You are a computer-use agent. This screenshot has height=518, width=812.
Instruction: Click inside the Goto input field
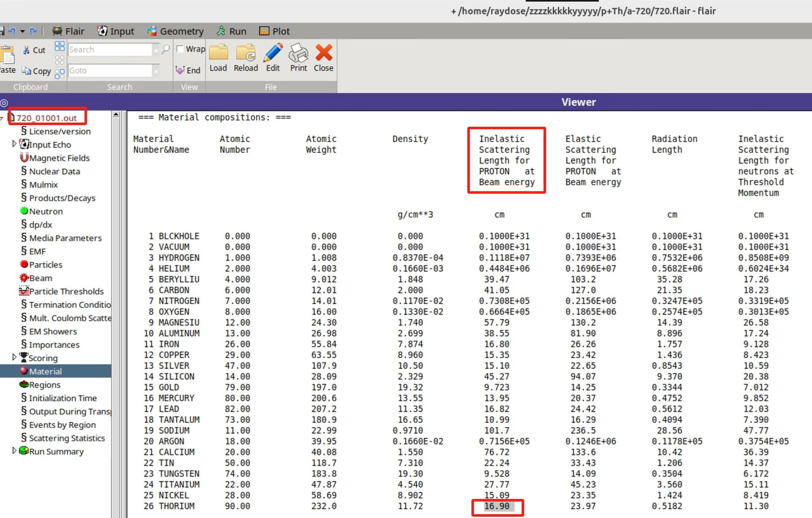tap(110, 71)
